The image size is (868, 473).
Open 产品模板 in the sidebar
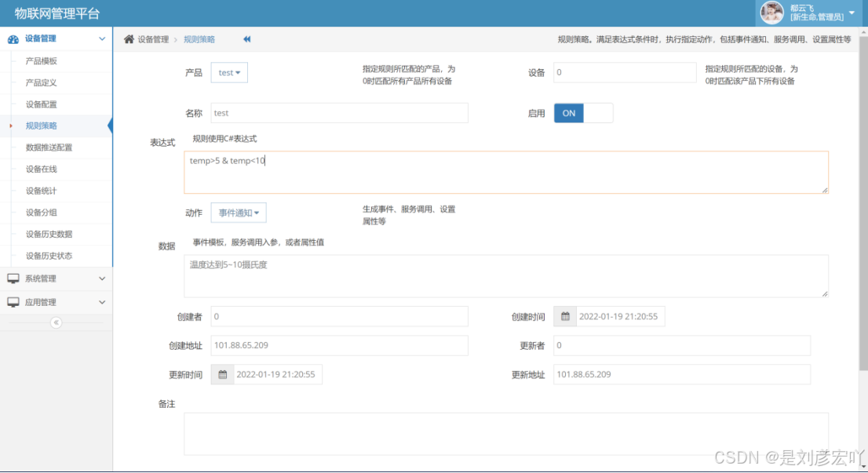click(42, 61)
